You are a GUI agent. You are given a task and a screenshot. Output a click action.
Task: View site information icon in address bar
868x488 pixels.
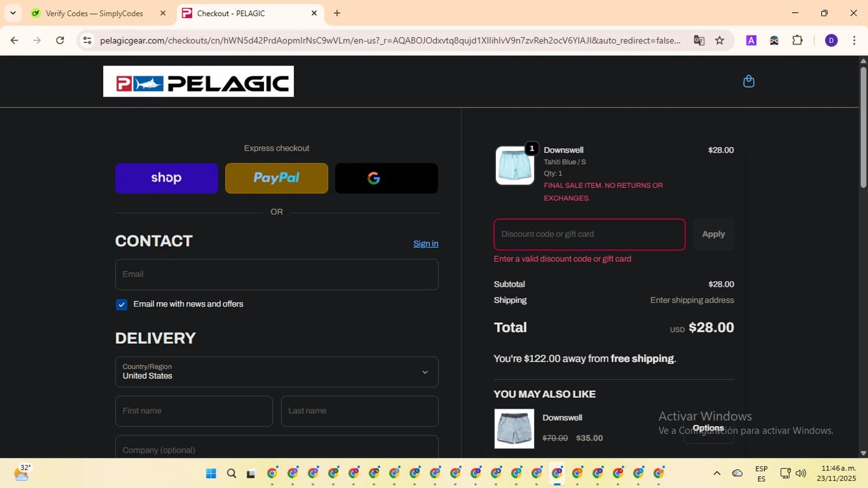point(87,41)
